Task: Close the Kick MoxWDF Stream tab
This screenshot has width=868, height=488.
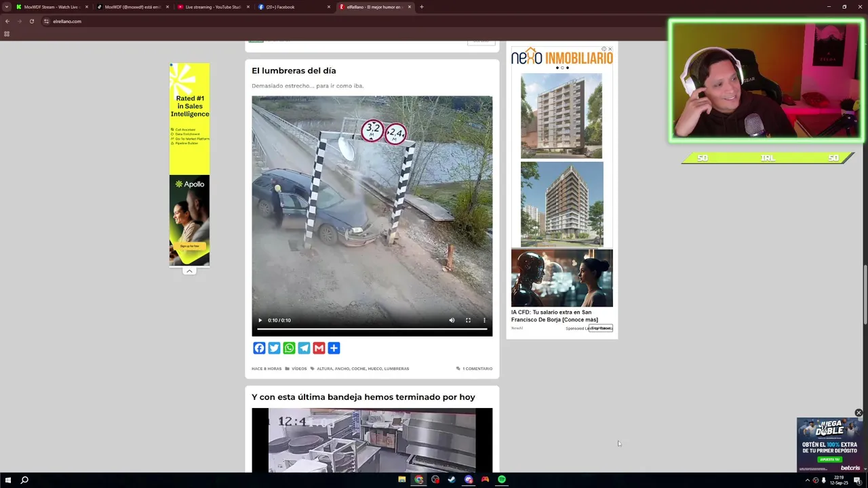Action: click(87, 7)
